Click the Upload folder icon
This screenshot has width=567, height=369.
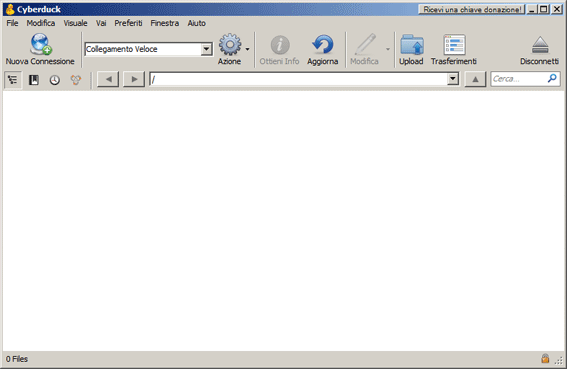[412, 44]
